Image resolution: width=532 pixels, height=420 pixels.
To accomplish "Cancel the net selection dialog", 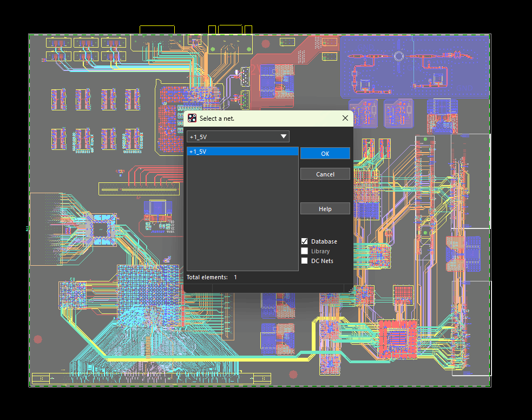I will point(325,174).
